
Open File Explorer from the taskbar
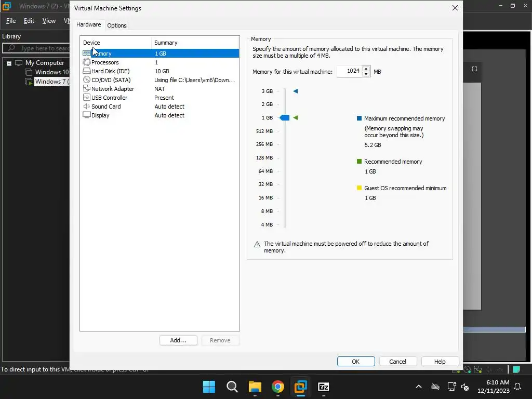point(255,387)
